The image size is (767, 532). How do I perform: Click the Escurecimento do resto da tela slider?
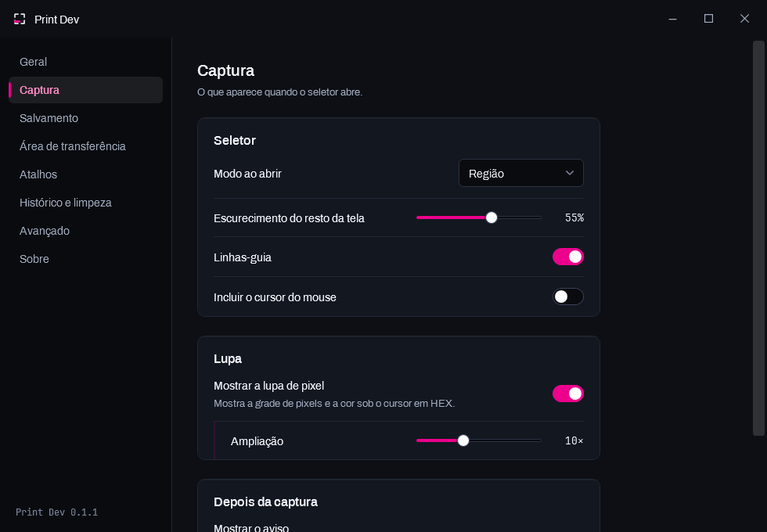tap(478, 217)
